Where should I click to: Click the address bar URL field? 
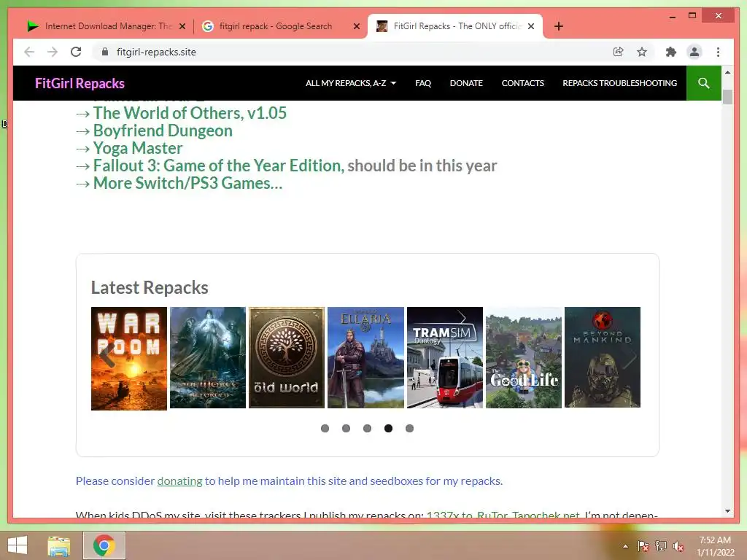tap(352, 52)
